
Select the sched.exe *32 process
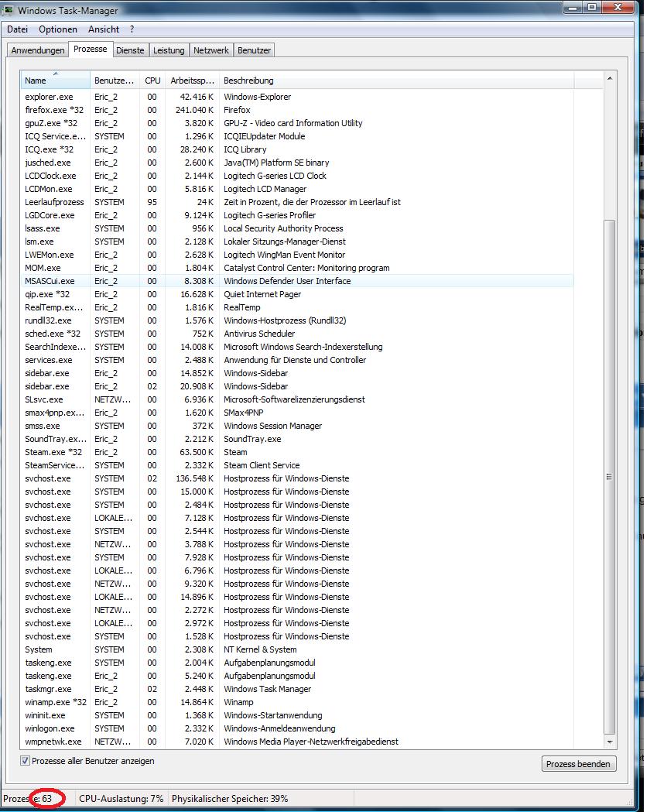tap(297, 334)
